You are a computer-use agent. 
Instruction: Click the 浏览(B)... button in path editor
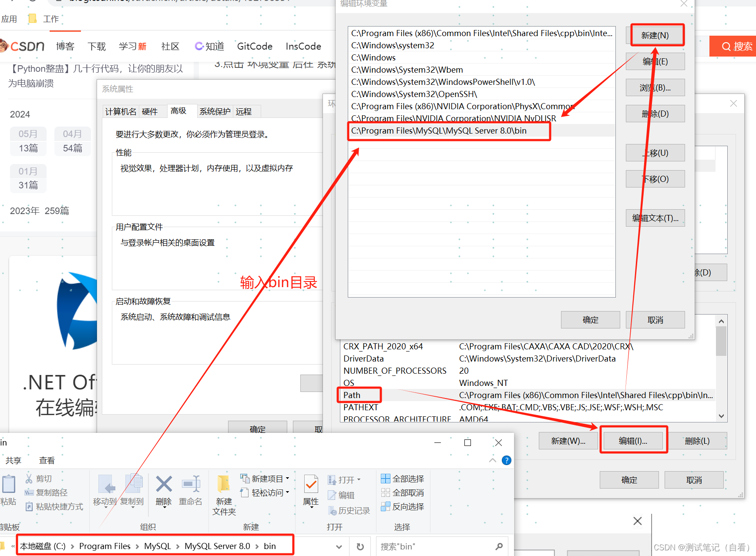[x=655, y=87]
